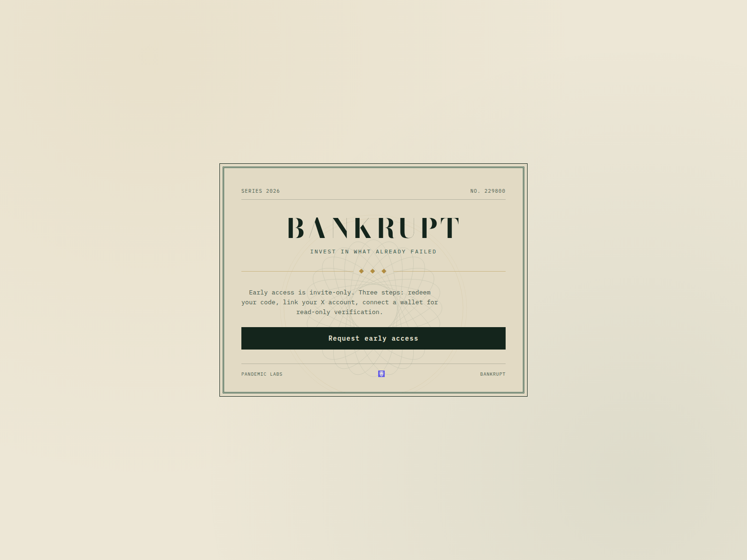Select the BANKRUPT footer text link
Image resolution: width=747 pixels, height=560 pixels.
493,374
